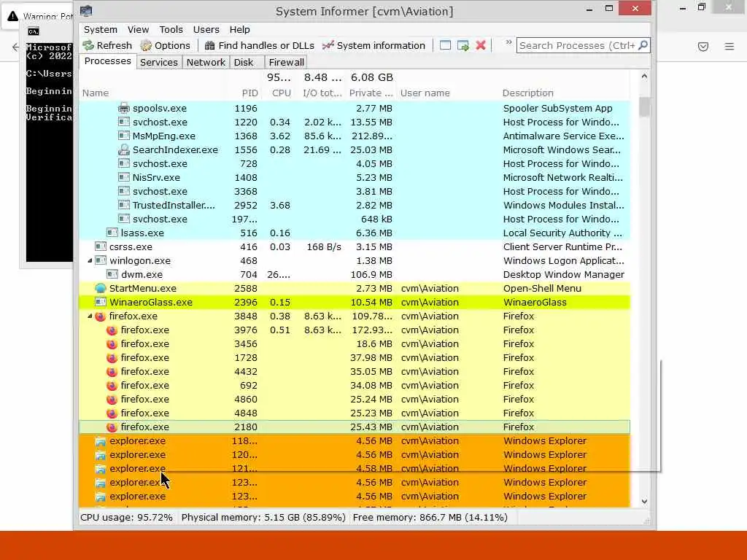Select the firefox.exe PID 4432 row
This screenshot has width=747, height=560.
click(x=355, y=371)
